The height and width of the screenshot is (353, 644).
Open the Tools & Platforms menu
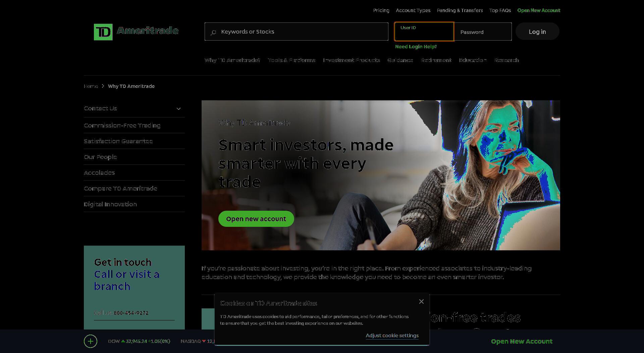point(291,60)
